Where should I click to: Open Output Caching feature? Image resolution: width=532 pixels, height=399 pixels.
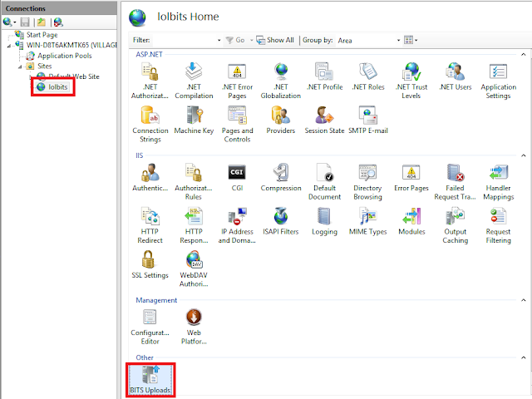pos(455,225)
